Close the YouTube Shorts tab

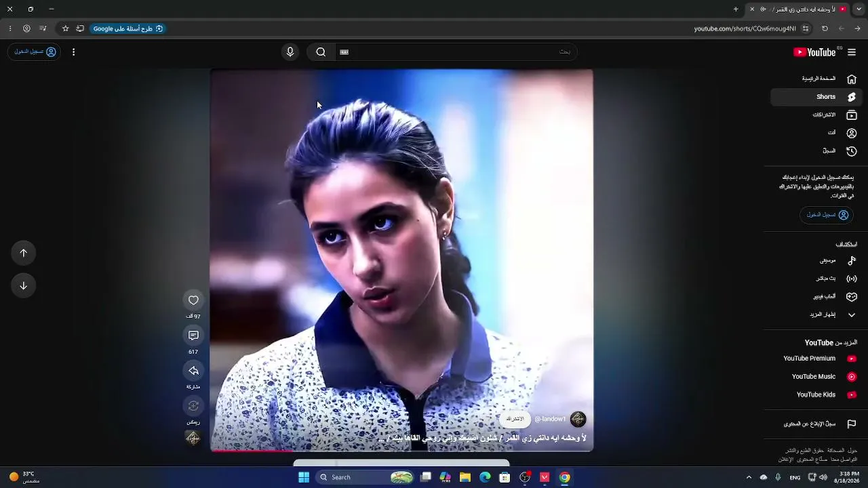[x=752, y=9]
